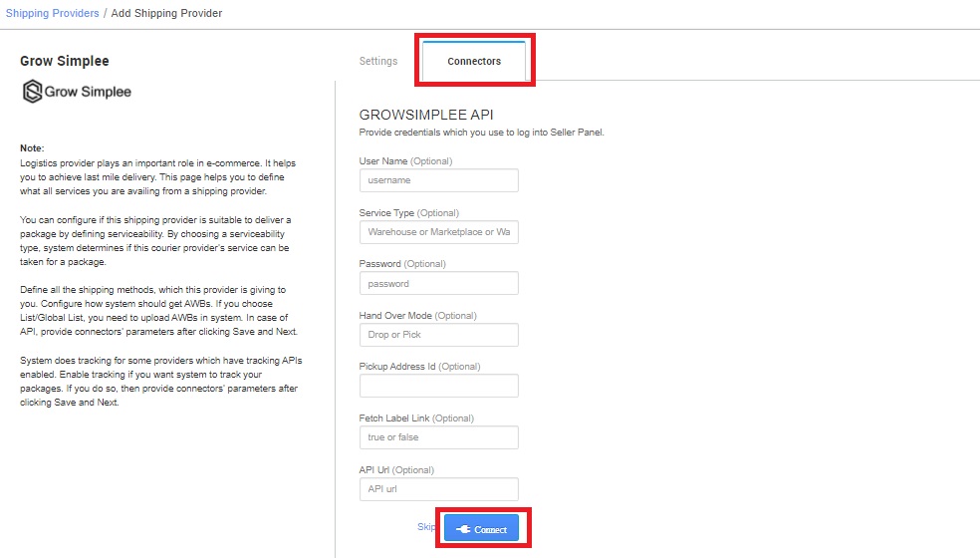
Task: Switch to the Settings tab
Action: (x=378, y=61)
